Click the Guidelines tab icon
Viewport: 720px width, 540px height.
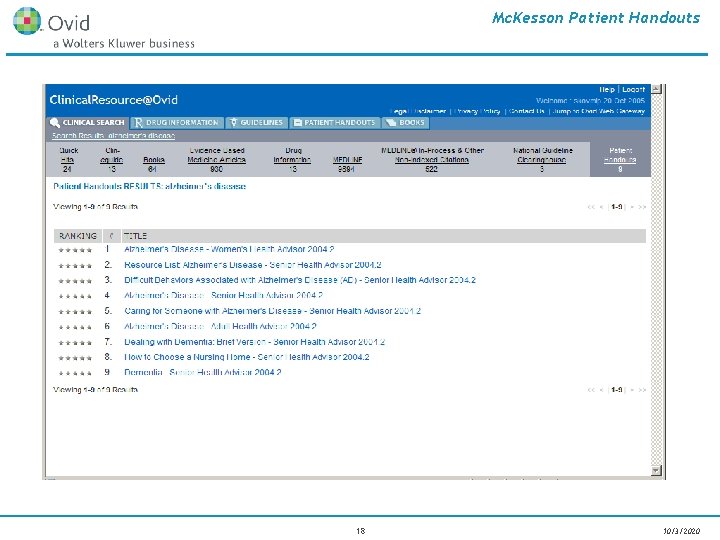pyautogui.click(x=234, y=123)
